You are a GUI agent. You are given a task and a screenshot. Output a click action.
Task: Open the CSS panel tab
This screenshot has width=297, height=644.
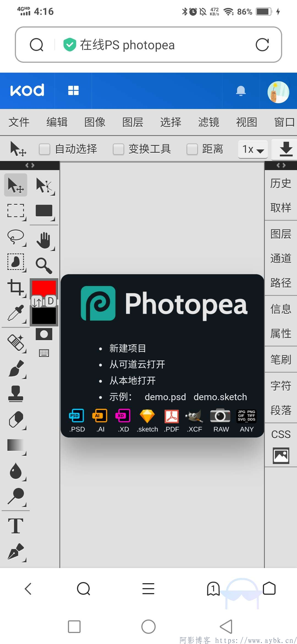pyautogui.click(x=281, y=434)
